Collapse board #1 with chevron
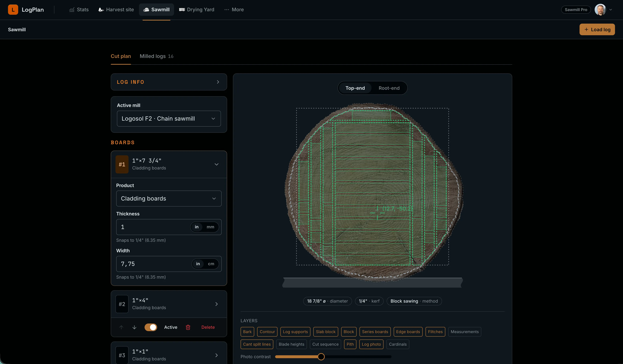Viewport: 623px width, 364px height. pyautogui.click(x=216, y=164)
